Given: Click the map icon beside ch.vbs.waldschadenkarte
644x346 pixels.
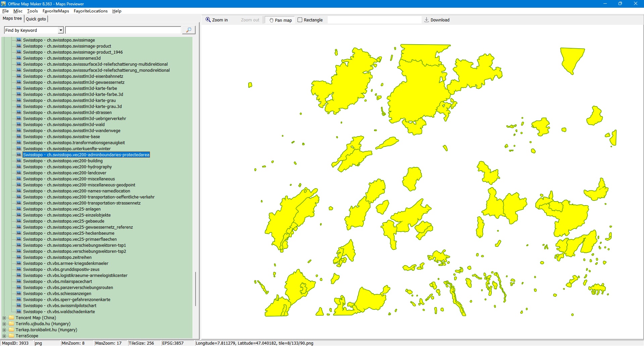Looking at the screenshot, I should [19, 312].
